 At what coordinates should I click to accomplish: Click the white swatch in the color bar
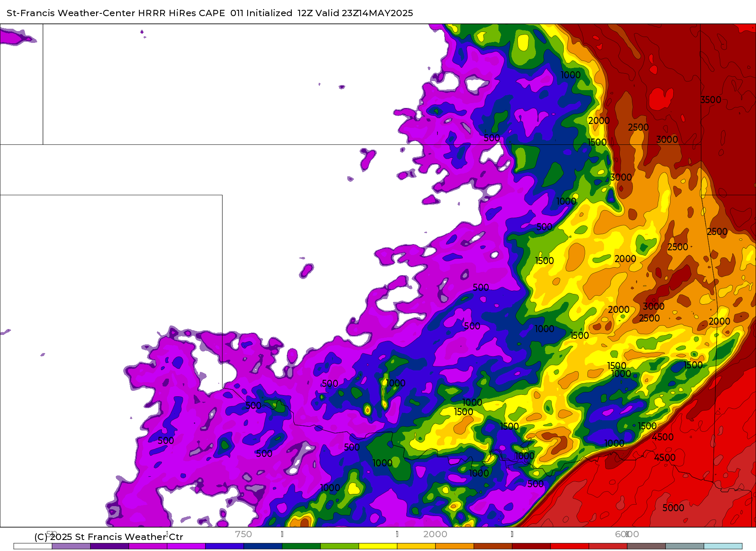(33, 546)
